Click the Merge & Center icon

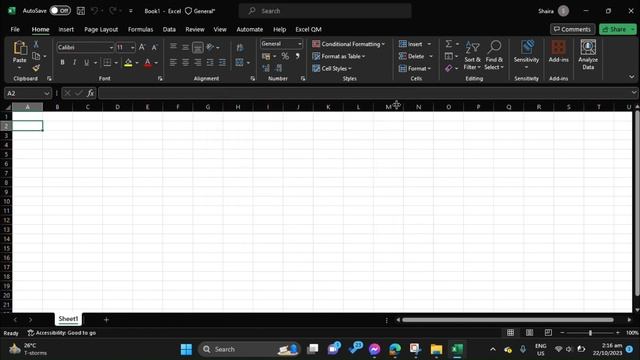(240, 62)
